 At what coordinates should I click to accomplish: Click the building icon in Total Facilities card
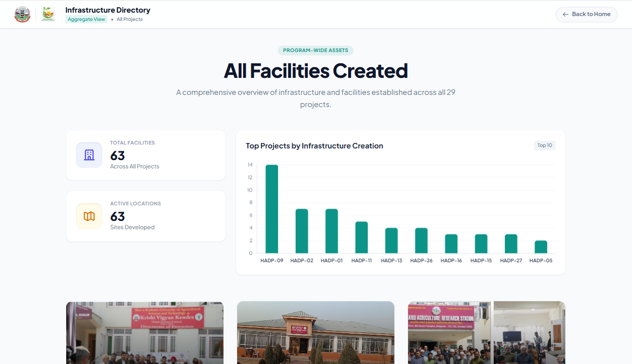(89, 155)
